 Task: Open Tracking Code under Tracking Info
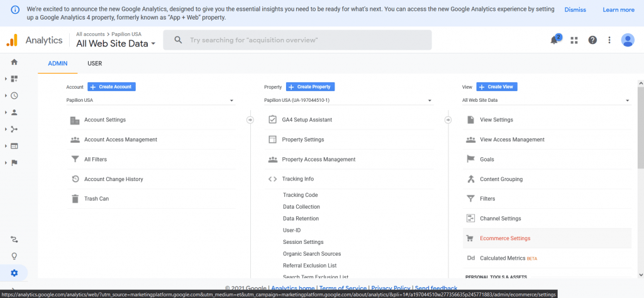point(300,195)
